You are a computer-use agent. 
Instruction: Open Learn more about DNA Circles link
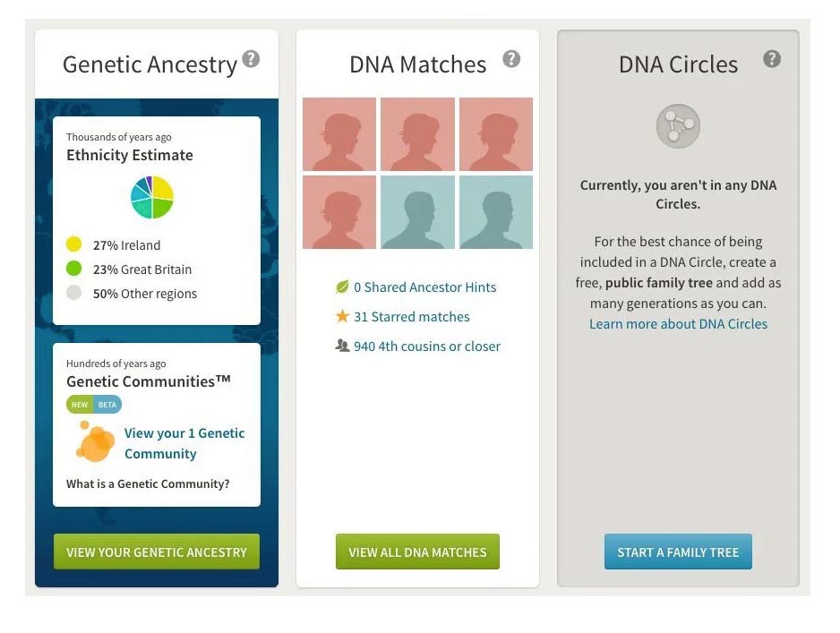(x=678, y=324)
